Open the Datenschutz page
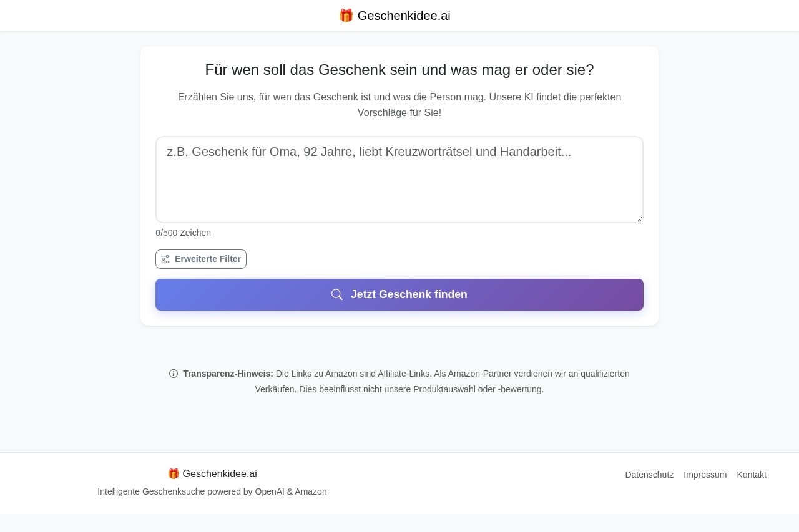The image size is (799, 532). click(649, 475)
